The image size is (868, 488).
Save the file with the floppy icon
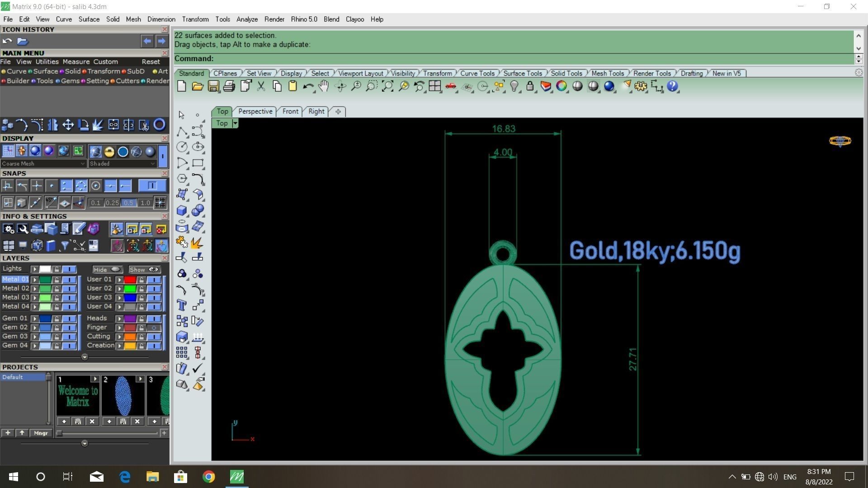pos(213,86)
